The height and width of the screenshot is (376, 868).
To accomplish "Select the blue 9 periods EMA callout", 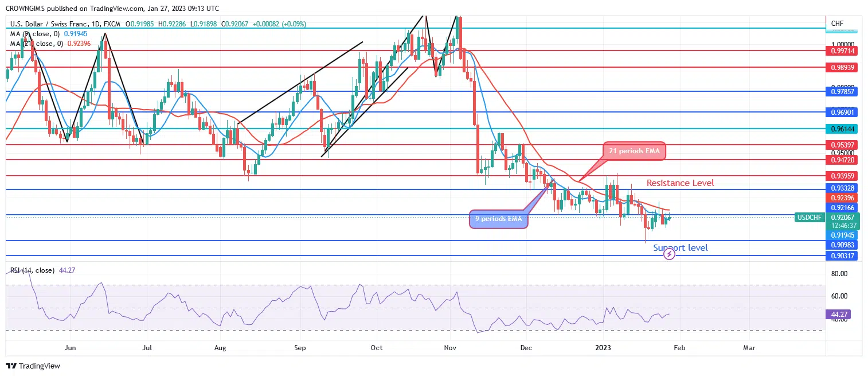I will [498, 219].
